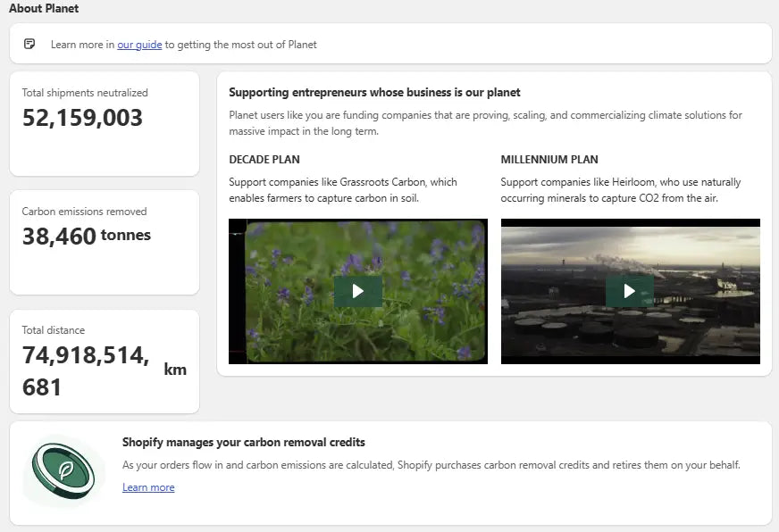Click the Carbon emissions removed label
The height and width of the screenshot is (532, 779).
point(84,212)
